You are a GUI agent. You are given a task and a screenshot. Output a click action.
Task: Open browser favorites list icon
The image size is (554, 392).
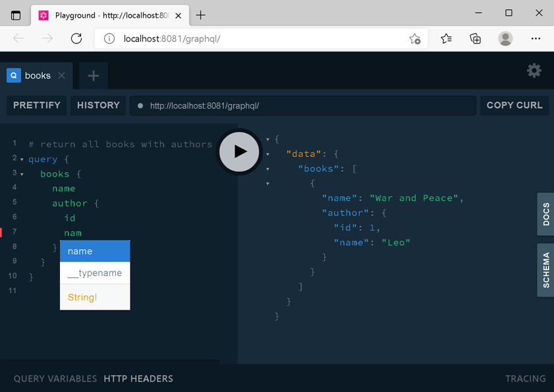point(446,38)
